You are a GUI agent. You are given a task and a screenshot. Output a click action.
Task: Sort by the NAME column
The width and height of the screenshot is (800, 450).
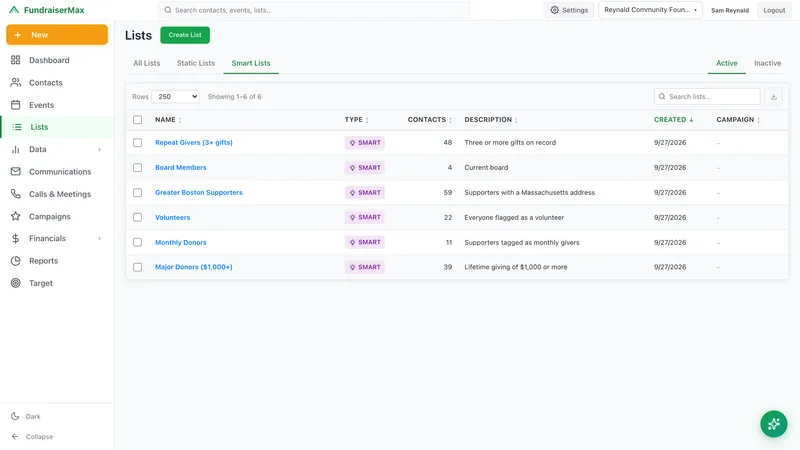(x=168, y=120)
